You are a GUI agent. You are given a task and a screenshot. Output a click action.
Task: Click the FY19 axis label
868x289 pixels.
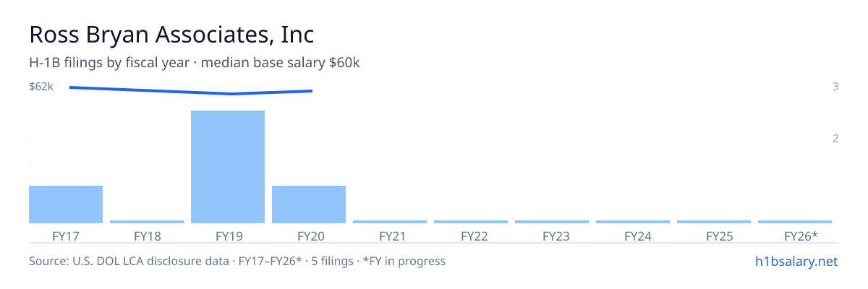228,236
